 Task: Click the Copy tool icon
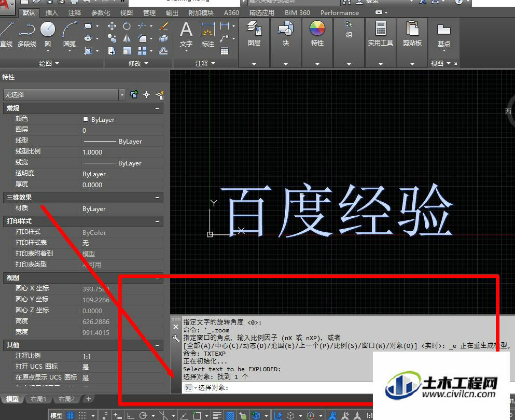pos(112,39)
